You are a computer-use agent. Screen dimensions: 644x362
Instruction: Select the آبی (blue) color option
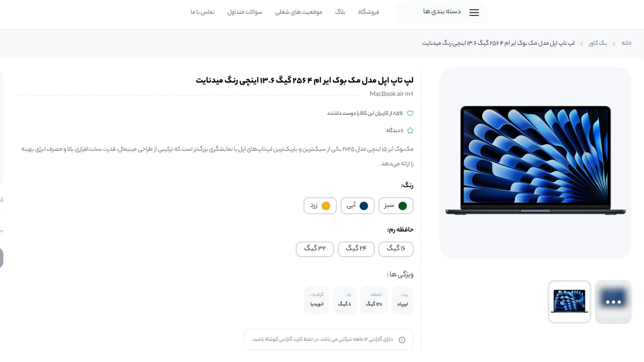click(x=358, y=205)
